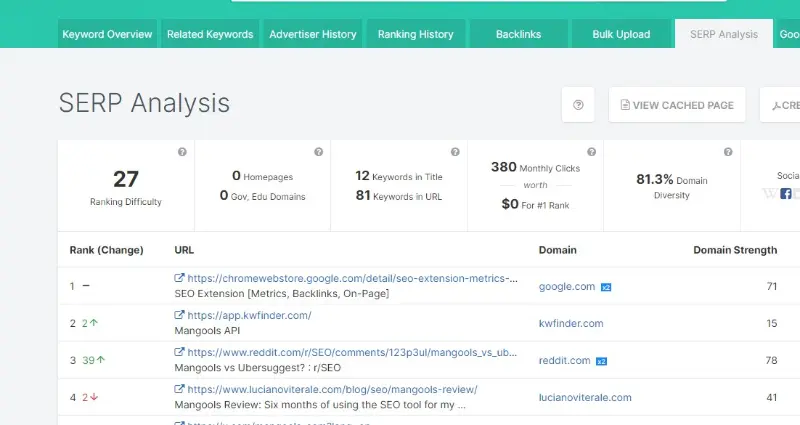Click the x2 badge next to reddit.com
This screenshot has width=800, height=425.
click(x=602, y=361)
